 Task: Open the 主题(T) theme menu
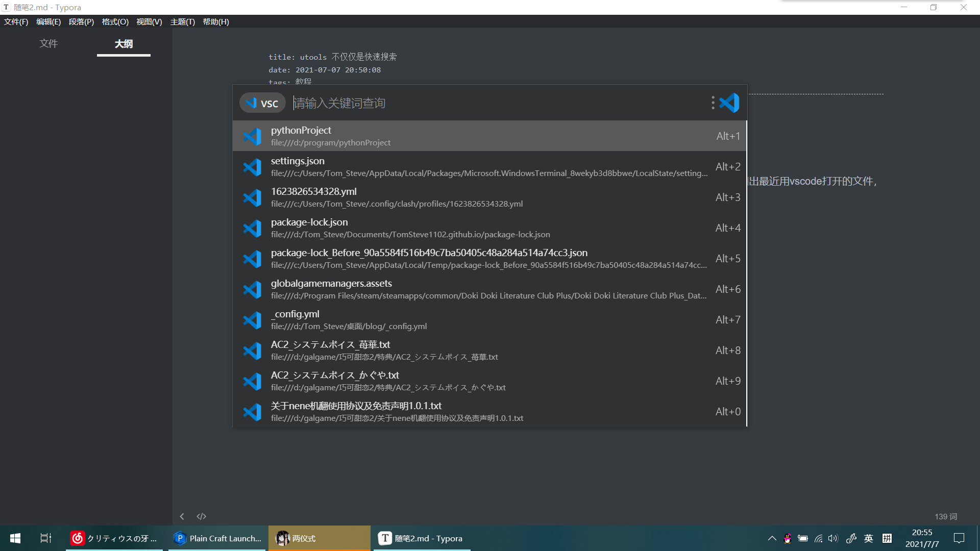click(182, 22)
